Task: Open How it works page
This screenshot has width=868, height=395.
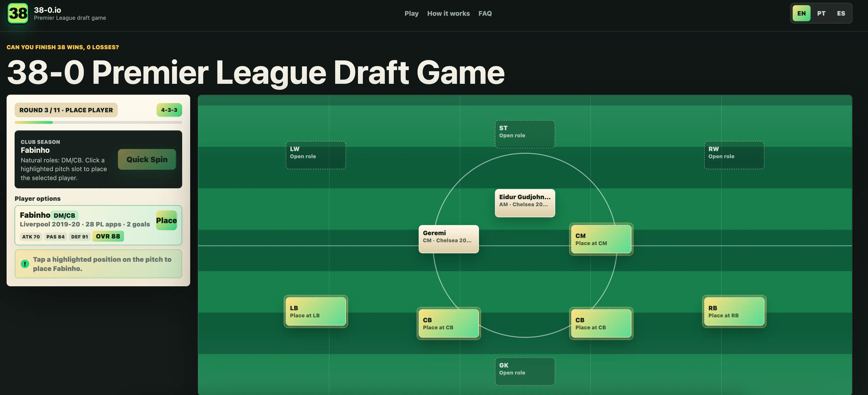Action: 448,13
